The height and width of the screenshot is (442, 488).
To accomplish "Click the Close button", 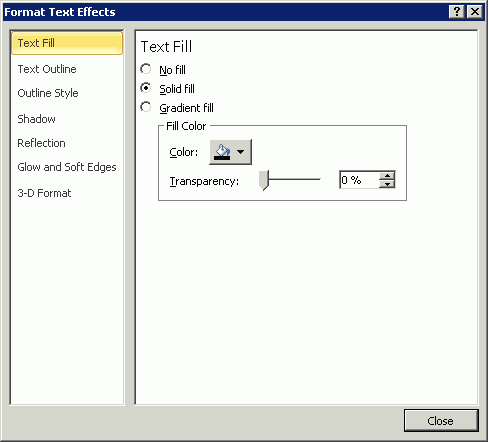I will pos(441,421).
